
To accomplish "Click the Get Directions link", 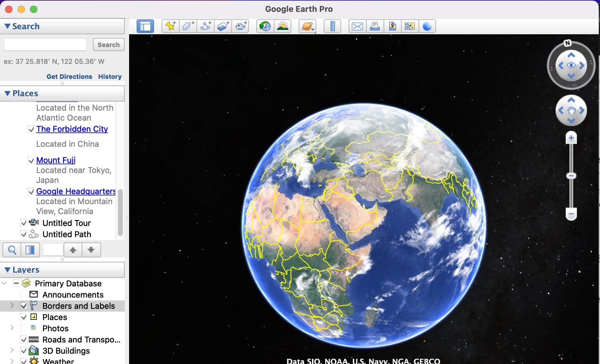I will click(70, 76).
